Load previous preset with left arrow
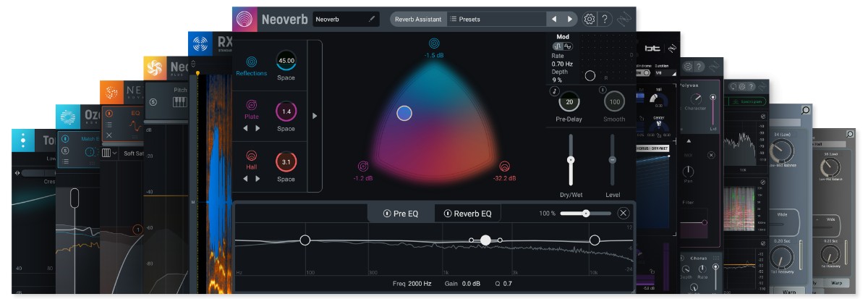Viewport: 868px width, 299px height. 553,19
